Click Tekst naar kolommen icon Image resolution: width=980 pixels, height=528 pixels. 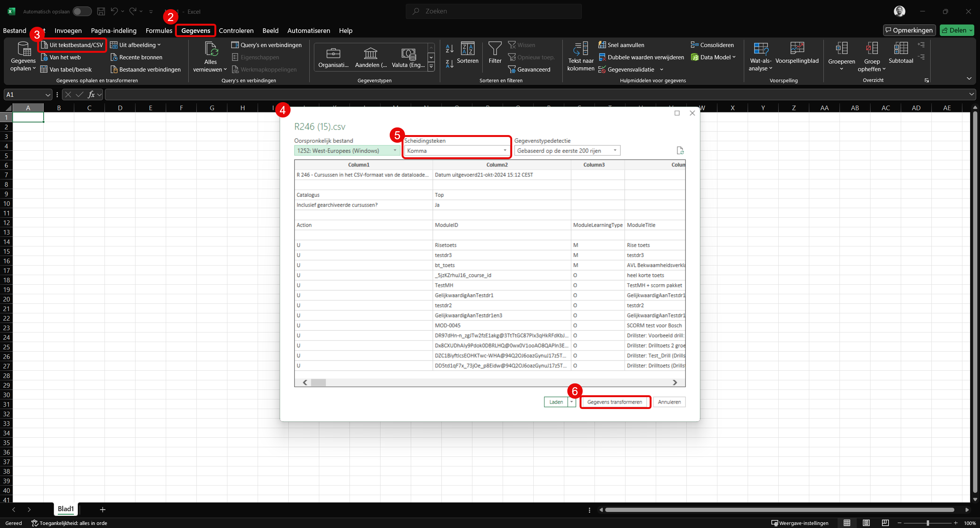pyautogui.click(x=580, y=49)
